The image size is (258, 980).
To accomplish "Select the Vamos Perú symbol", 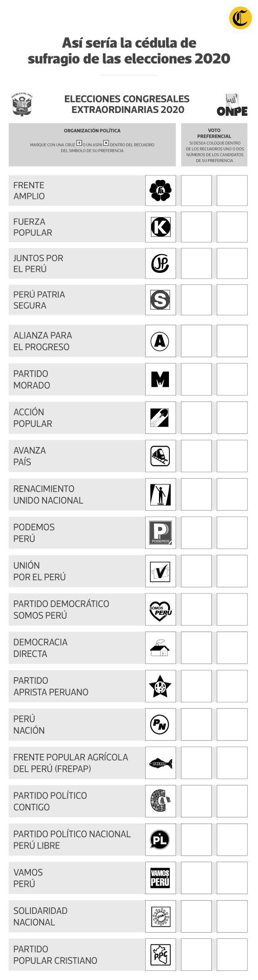I will pos(160,878).
